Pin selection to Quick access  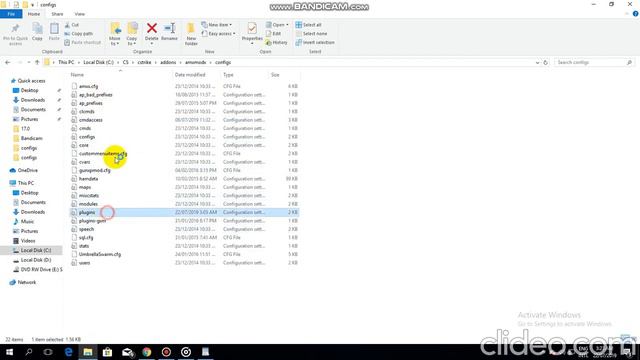(16, 34)
